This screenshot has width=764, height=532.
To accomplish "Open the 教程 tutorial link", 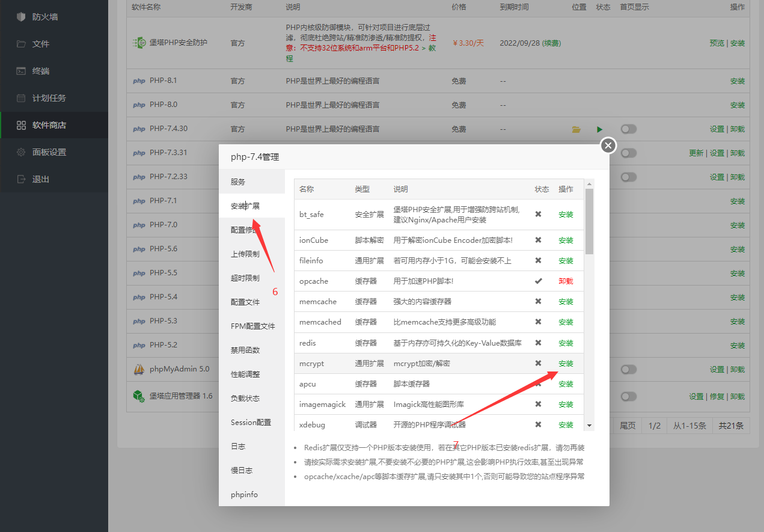I will pyautogui.click(x=361, y=54).
